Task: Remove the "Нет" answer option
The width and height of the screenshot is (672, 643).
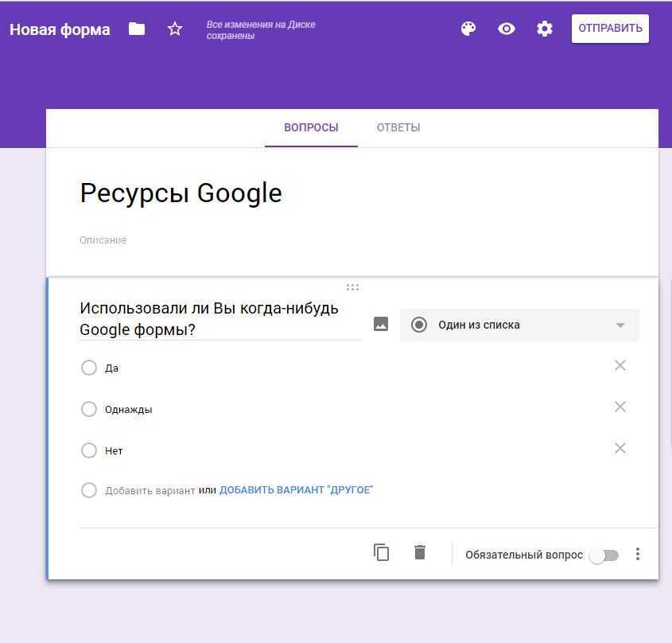Action: (x=620, y=448)
